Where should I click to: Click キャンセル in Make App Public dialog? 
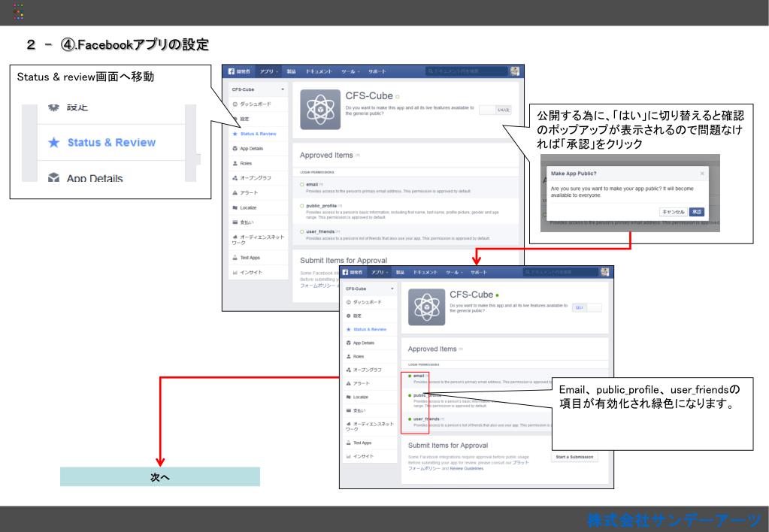pos(673,212)
